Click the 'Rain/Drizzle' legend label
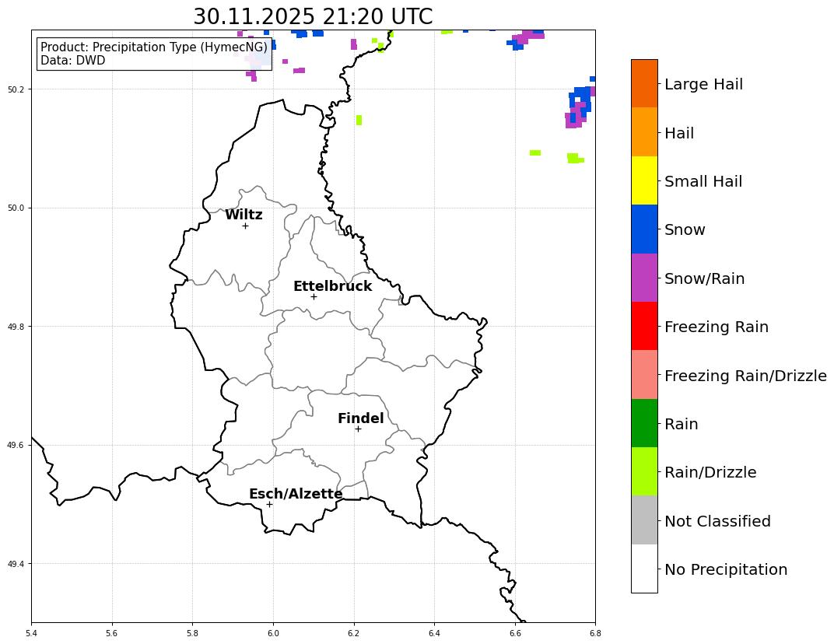The width and height of the screenshot is (834, 644). 710,473
